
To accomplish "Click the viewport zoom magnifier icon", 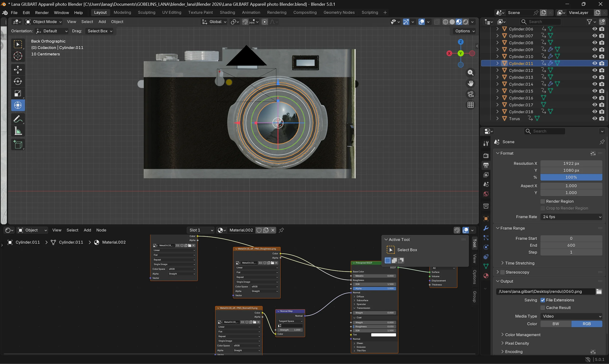I will 470,73.
